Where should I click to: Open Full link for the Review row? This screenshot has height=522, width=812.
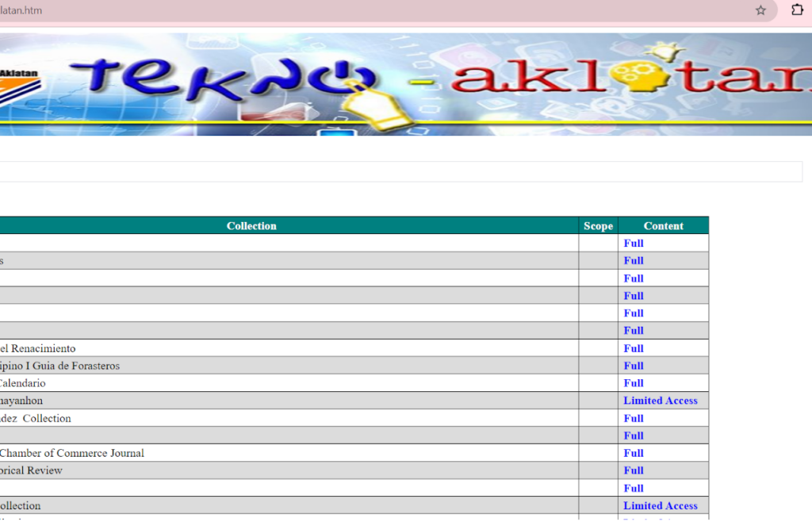(633, 470)
